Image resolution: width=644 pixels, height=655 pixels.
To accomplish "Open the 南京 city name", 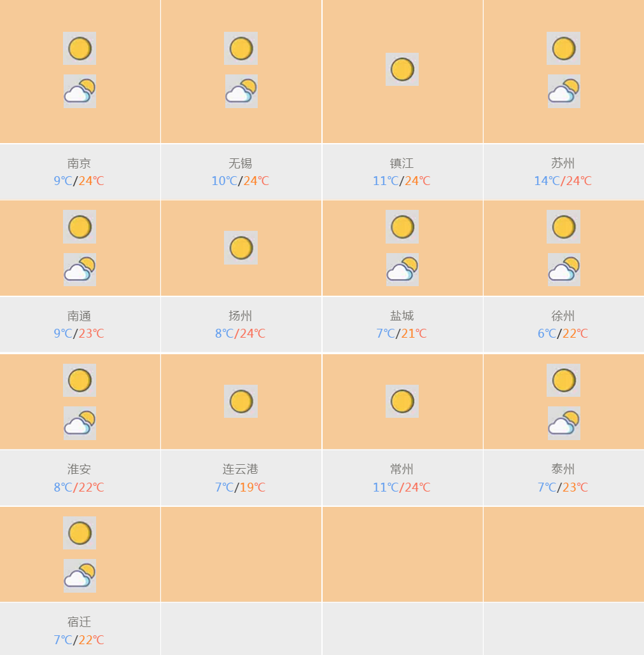I will click(x=79, y=163).
